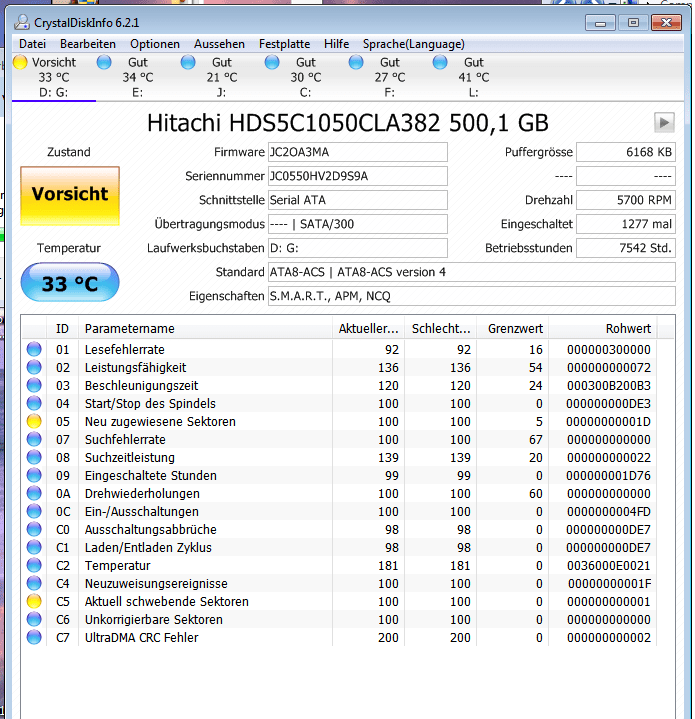695x719 pixels.
Task: Switch to disk F: at 27 °C
Action: coord(390,77)
